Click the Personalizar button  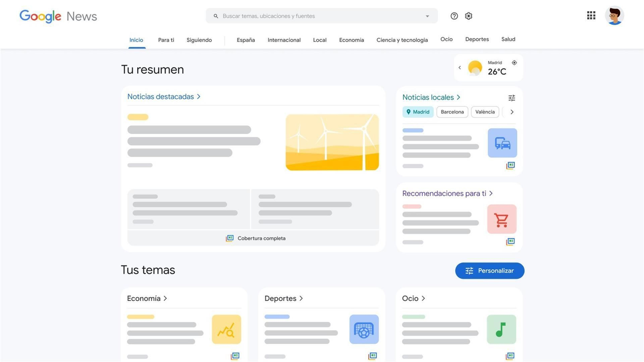[489, 271]
